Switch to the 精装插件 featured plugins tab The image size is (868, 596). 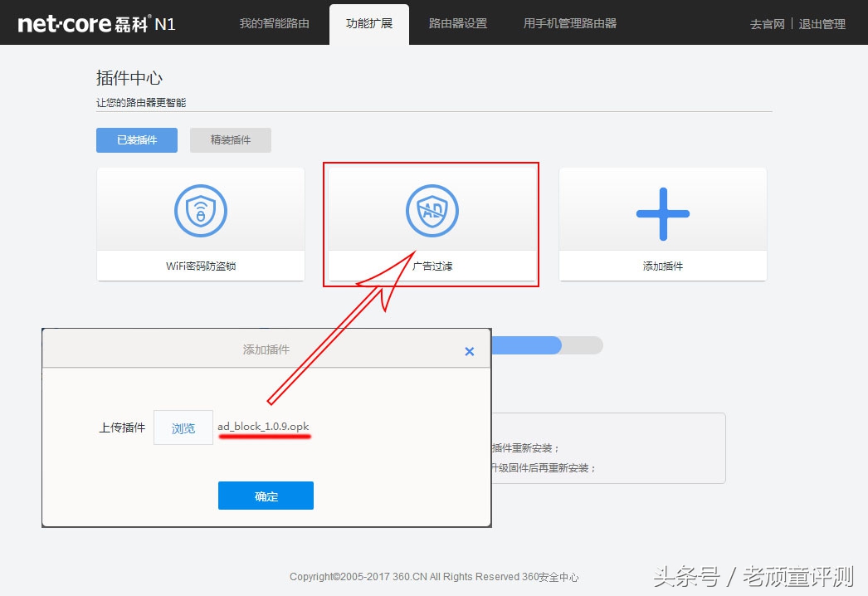[x=230, y=139]
